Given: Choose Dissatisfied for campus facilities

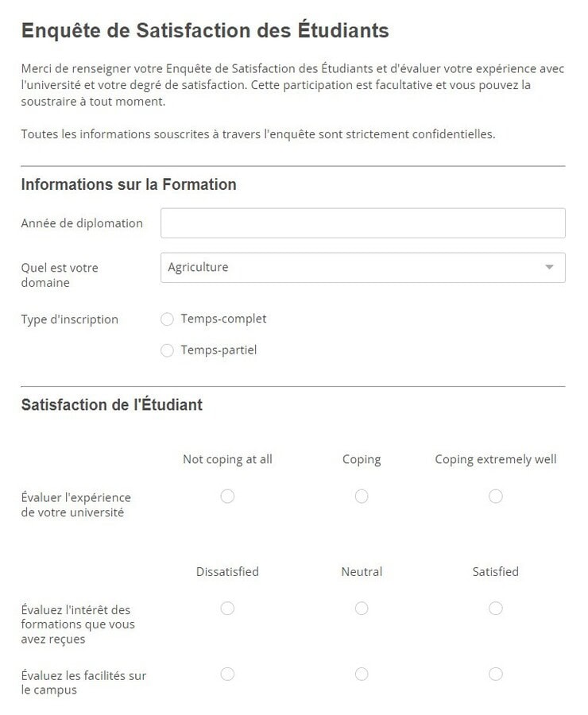Looking at the screenshot, I should click(227, 674).
